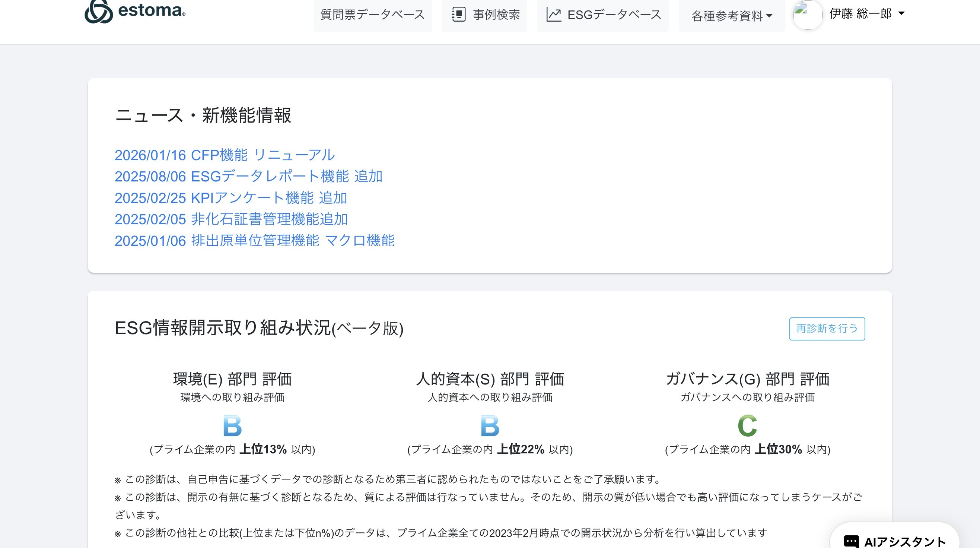Click the user avatar image

pyautogui.click(x=807, y=15)
